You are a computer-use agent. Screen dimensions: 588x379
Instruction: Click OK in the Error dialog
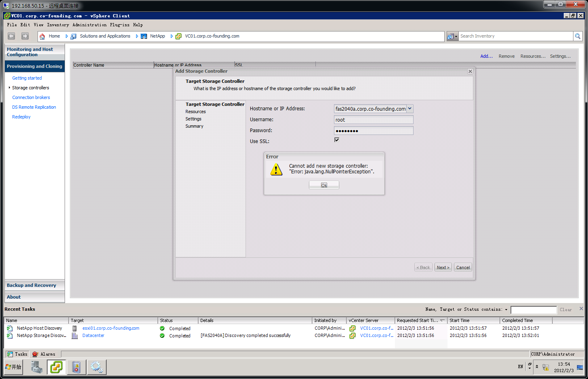point(324,185)
